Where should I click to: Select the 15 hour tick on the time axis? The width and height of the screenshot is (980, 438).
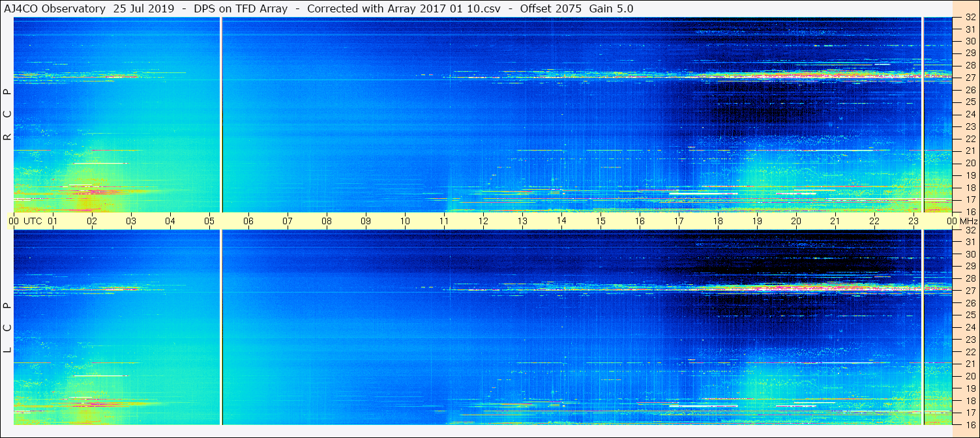click(x=601, y=221)
